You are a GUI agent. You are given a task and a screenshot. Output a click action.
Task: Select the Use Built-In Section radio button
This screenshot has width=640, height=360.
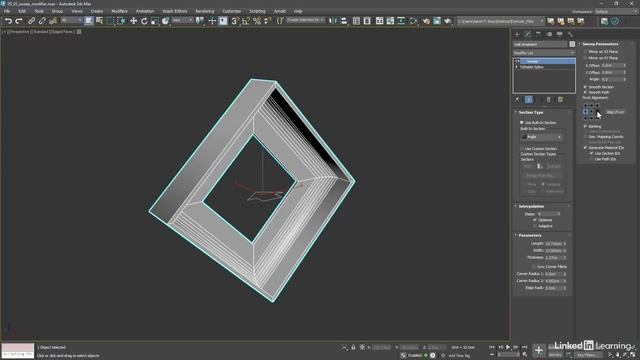click(522, 122)
